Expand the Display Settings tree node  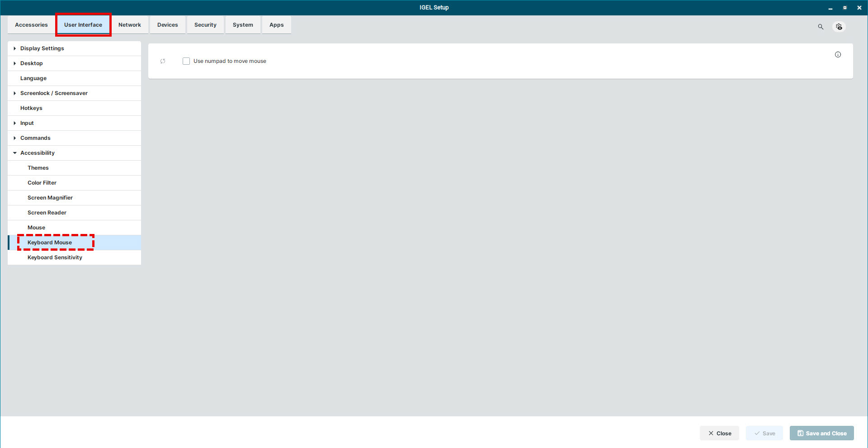point(15,48)
